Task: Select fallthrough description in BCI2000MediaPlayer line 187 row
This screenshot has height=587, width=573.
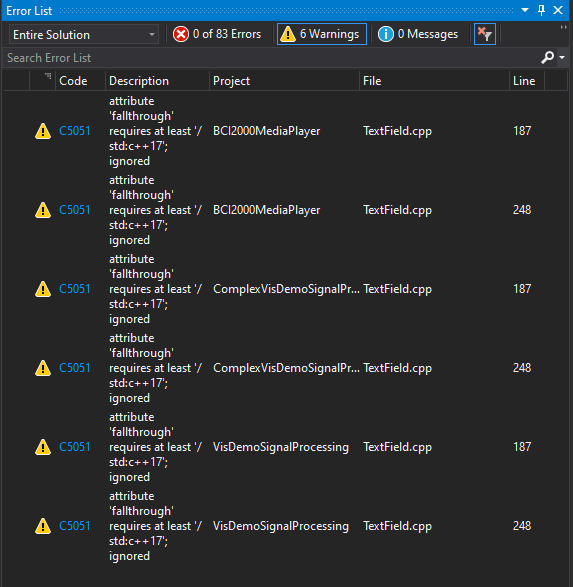Action: coord(155,131)
